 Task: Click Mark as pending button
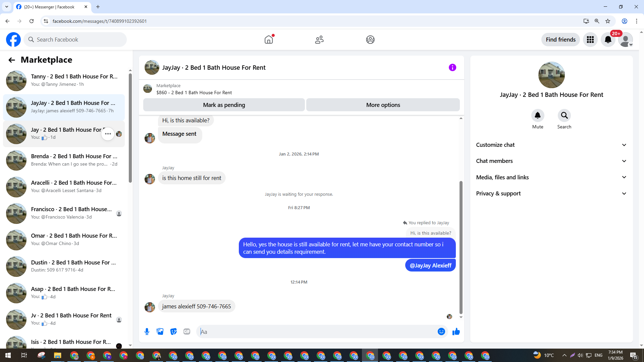click(x=224, y=105)
